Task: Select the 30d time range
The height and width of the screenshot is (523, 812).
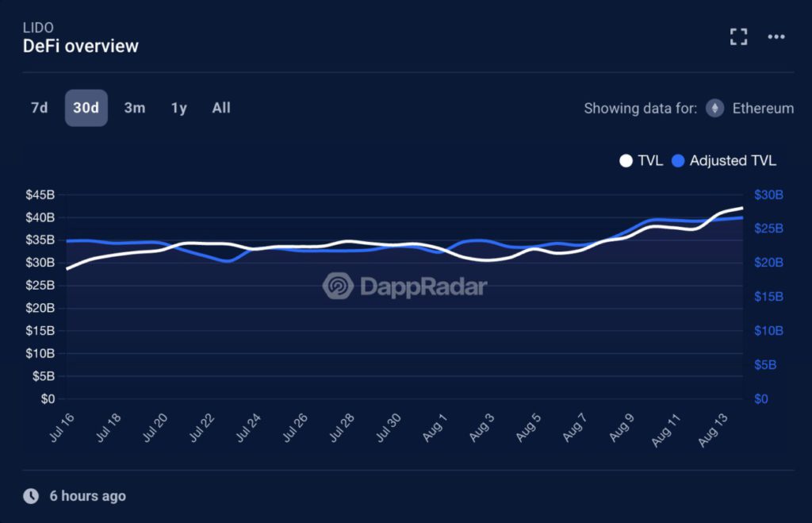Action: pos(86,108)
